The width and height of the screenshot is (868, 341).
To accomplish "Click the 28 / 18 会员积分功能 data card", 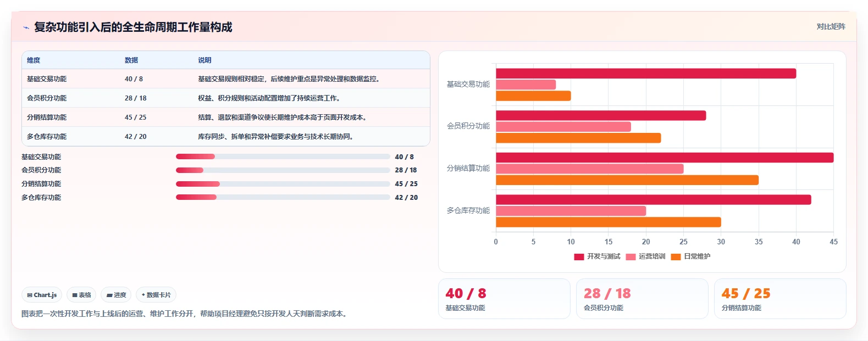I will (x=642, y=299).
